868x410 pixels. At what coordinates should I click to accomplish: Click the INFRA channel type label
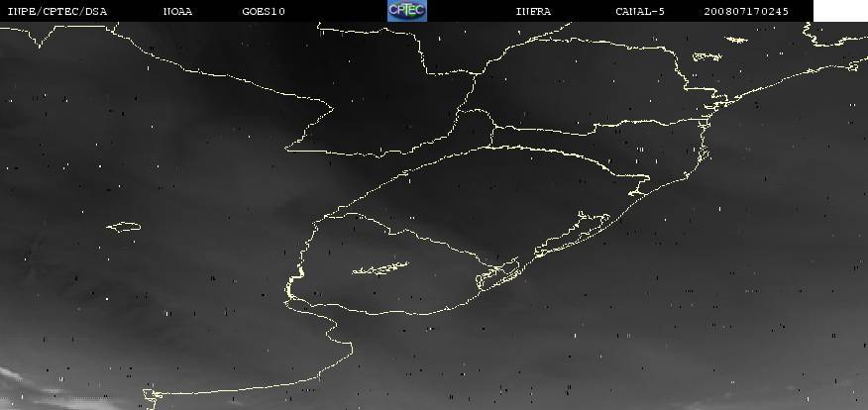click(533, 12)
